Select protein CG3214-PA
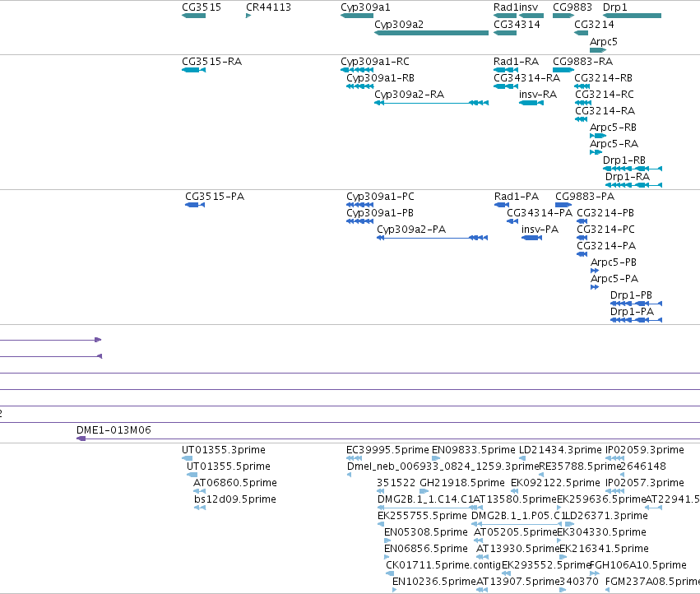The width and height of the screenshot is (700, 594). pyautogui.click(x=606, y=246)
